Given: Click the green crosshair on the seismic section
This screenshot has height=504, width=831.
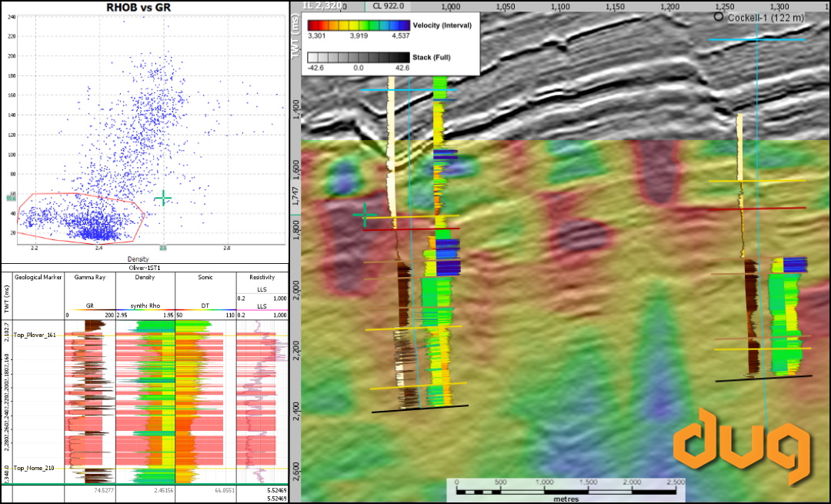Looking at the screenshot, I should tap(365, 215).
